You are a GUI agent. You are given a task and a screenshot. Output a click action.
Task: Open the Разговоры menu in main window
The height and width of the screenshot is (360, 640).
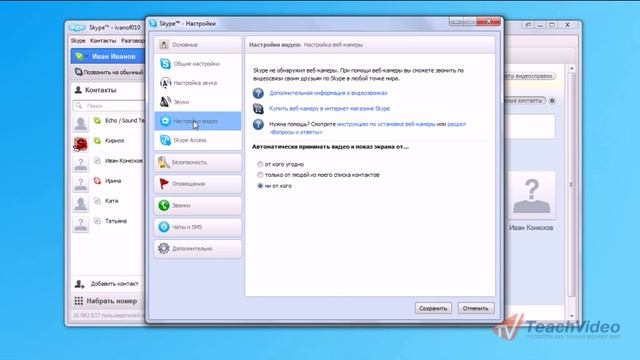133,41
